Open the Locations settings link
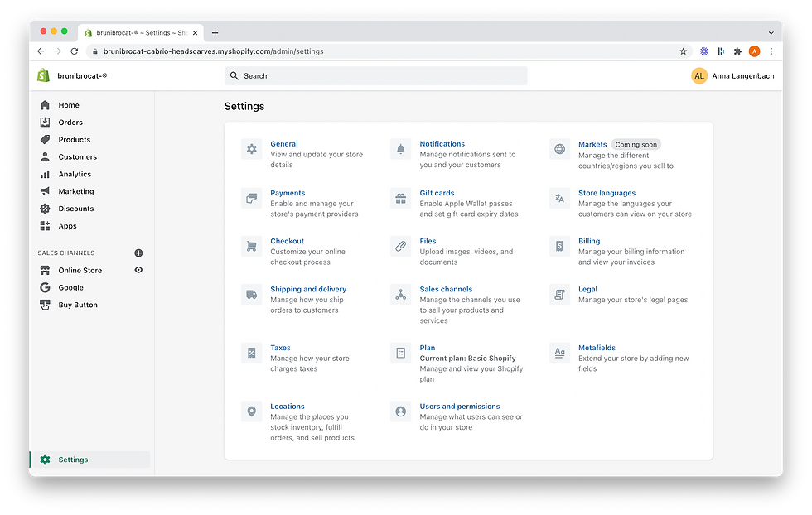812x515 pixels. [287, 407]
